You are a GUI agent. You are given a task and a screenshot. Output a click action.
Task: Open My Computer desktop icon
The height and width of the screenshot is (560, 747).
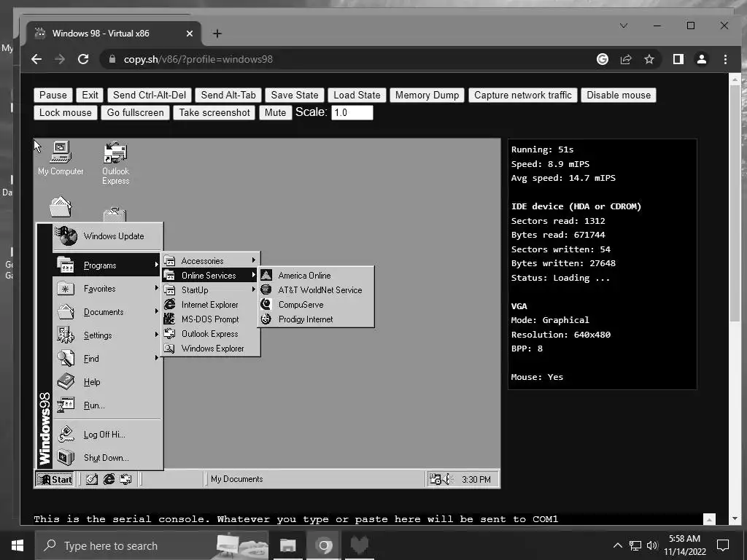click(61, 158)
